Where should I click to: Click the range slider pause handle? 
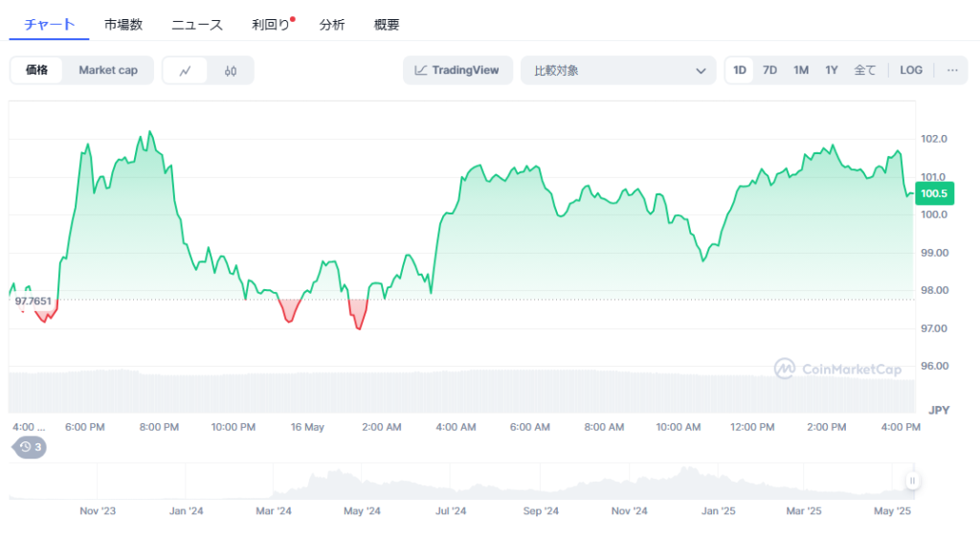pyautogui.click(x=912, y=482)
